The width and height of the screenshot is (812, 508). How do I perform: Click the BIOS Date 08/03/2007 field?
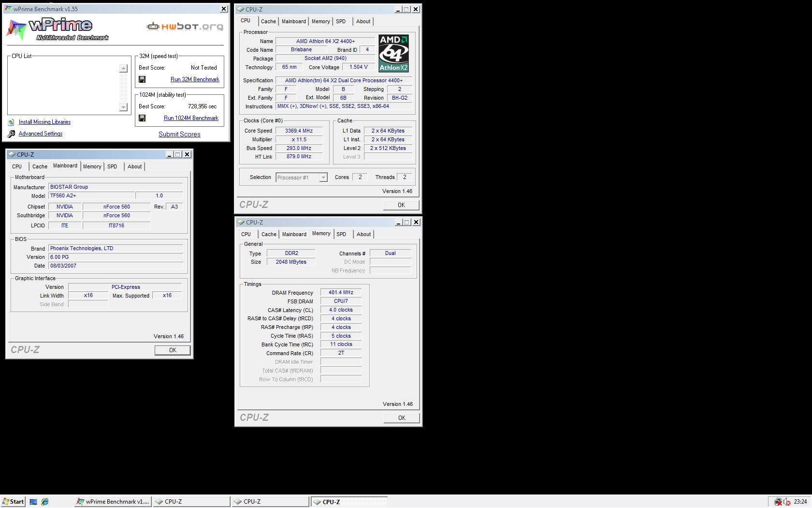116,266
